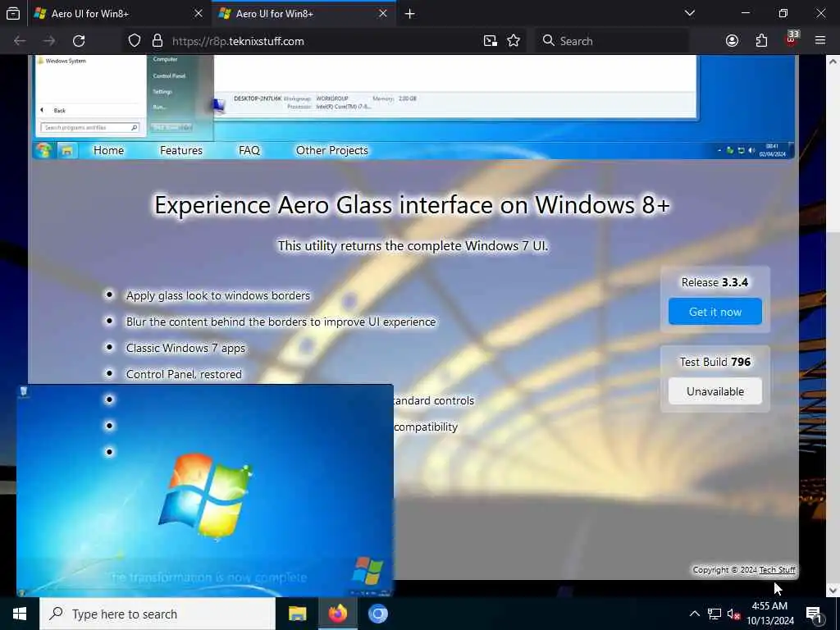This screenshot has width=840, height=630.
Task: Select 'Apply glass look to windows borders' text
Action: (218, 295)
